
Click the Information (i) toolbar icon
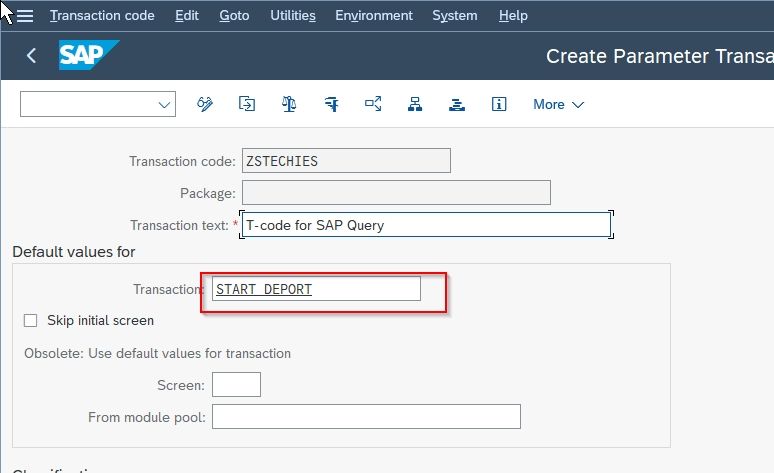499,104
